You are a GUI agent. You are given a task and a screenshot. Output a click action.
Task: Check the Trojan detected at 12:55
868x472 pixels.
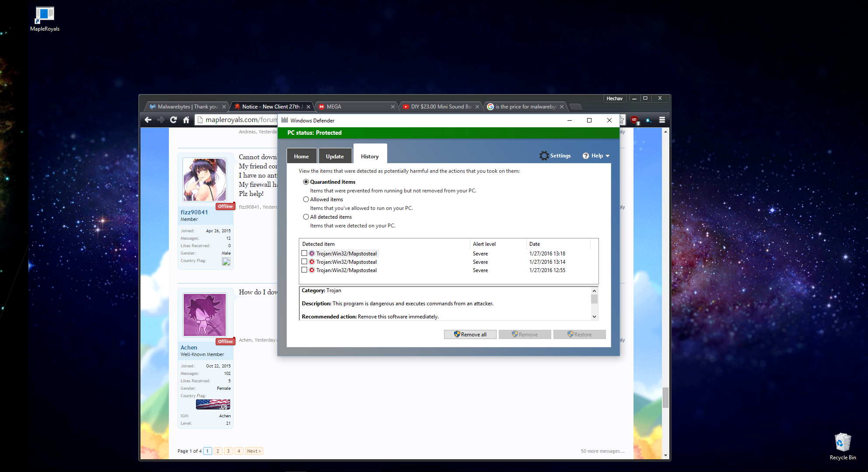coord(304,270)
